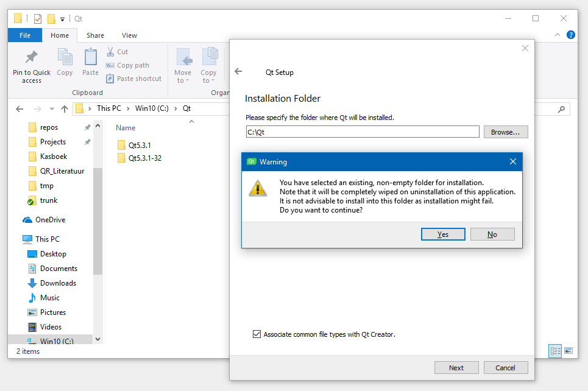Select Downloads in navigation pane
Image resolution: width=588 pixels, height=391 pixels.
pyautogui.click(x=58, y=283)
